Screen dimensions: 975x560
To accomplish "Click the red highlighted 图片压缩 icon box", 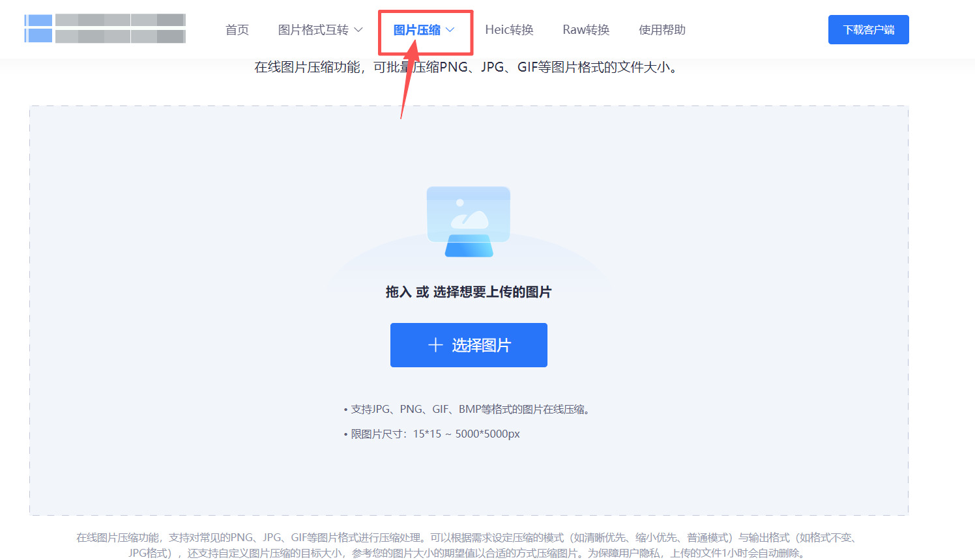I will point(425,30).
